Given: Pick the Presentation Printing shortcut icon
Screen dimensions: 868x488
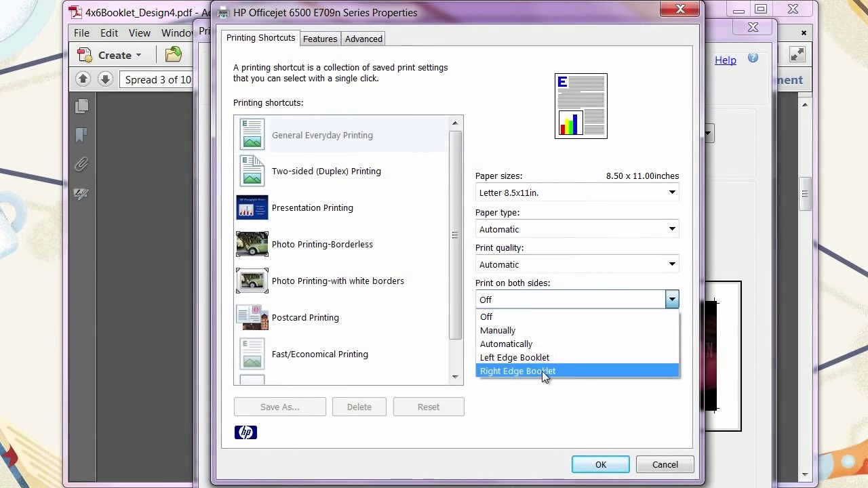Looking at the screenshot, I should tap(252, 207).
